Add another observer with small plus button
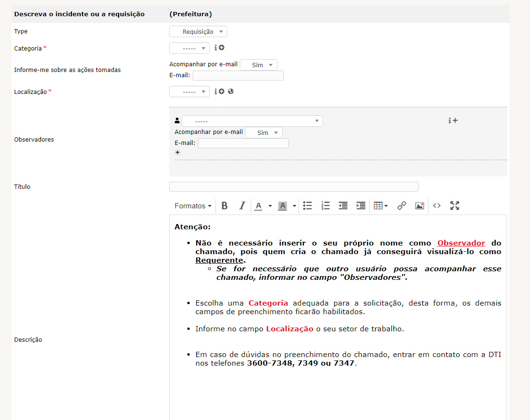 tap(177, 152)
